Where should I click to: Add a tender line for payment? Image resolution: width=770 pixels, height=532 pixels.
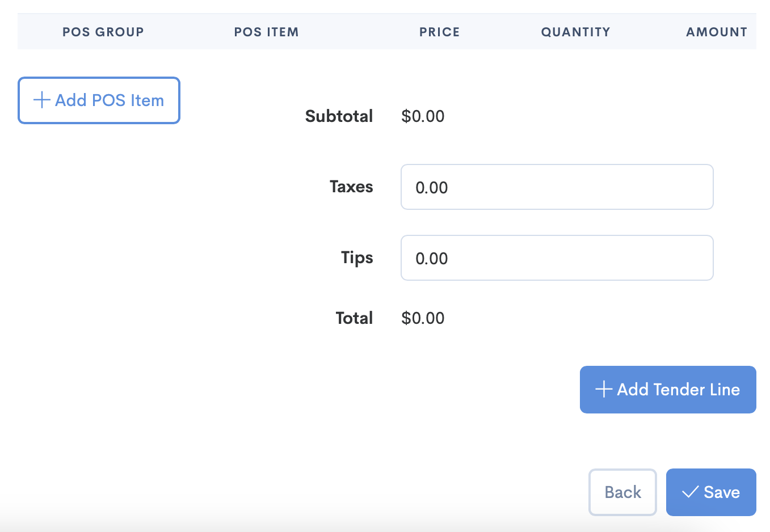coord(668,390)
